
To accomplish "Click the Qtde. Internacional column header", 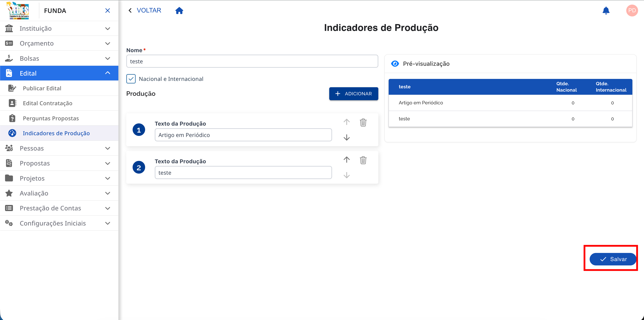I will click(x=611, y=87).
